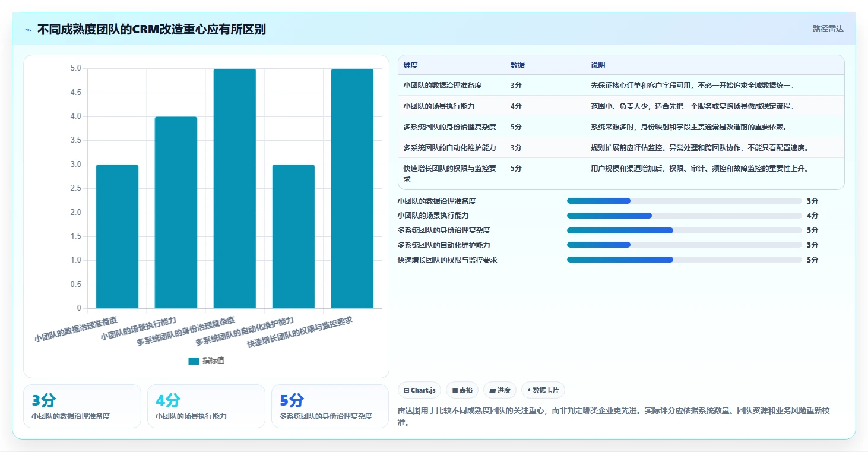Click table cell 小团队的场景执行能力
The height and width of the screenshot is (452, 868).
[x=439, y=106]
